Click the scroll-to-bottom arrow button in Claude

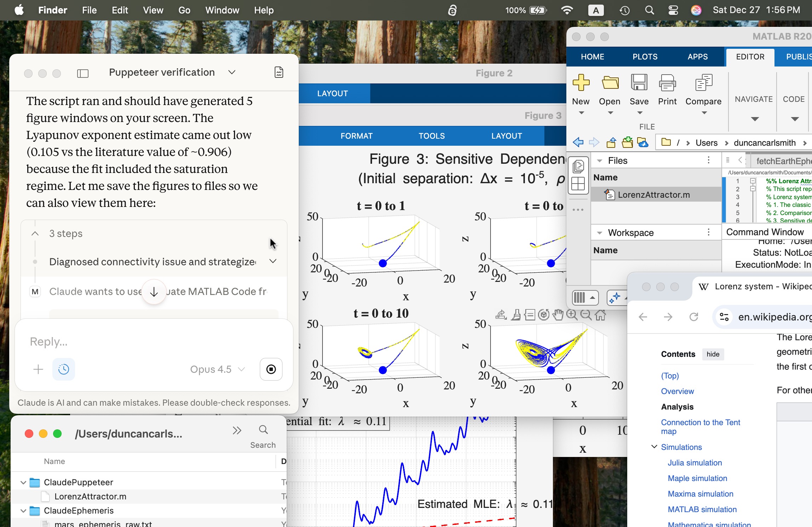154,292
